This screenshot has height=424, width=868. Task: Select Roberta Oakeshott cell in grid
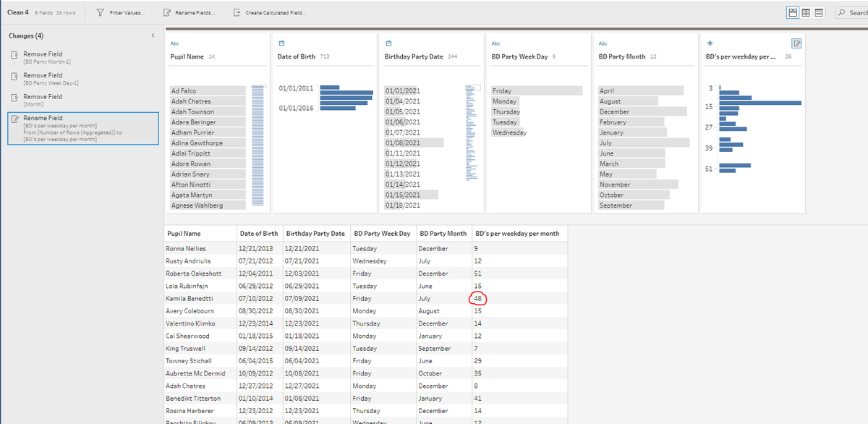[201, 274]
